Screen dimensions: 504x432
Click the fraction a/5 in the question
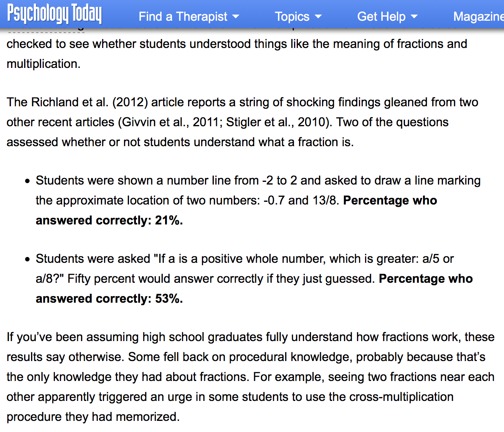click(430, 259)
